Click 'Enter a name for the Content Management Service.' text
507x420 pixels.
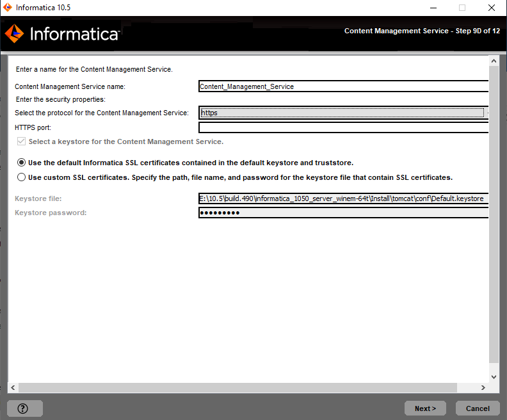click(94, 69)
